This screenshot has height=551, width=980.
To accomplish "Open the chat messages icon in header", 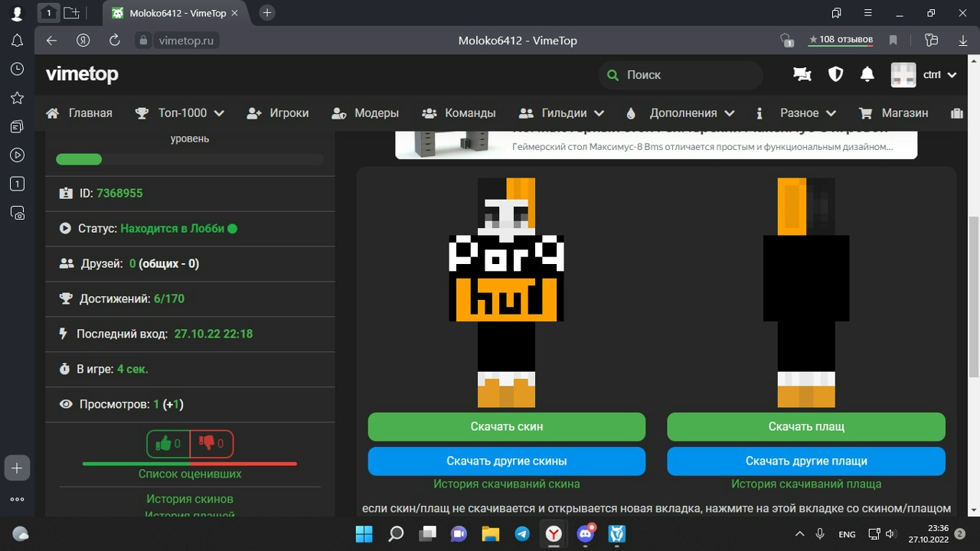I will click(x=802, y=75).
